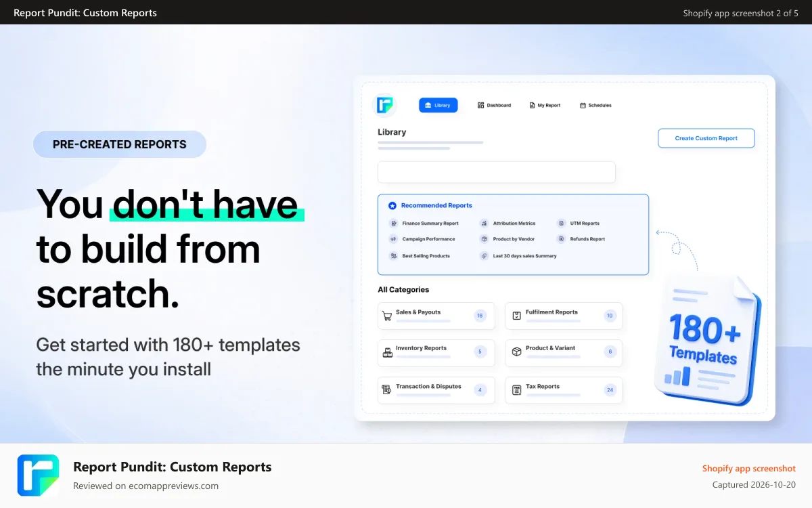Switch to the Dashboard tab
This screenshot has height=508, width=812.
pos(494,105)
